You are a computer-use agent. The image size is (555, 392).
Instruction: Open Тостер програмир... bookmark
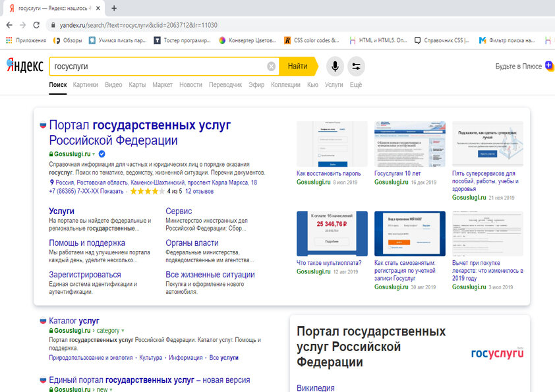[183, 40]
